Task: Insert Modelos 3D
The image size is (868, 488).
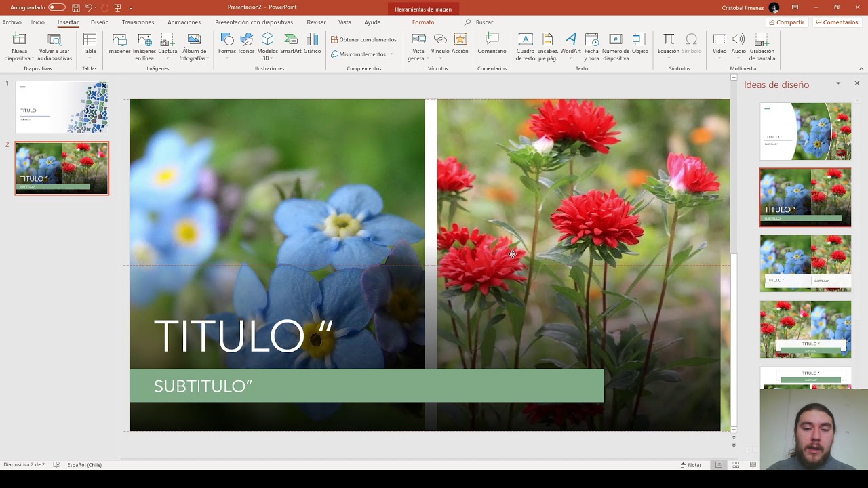Action: [x=267, y=47]
